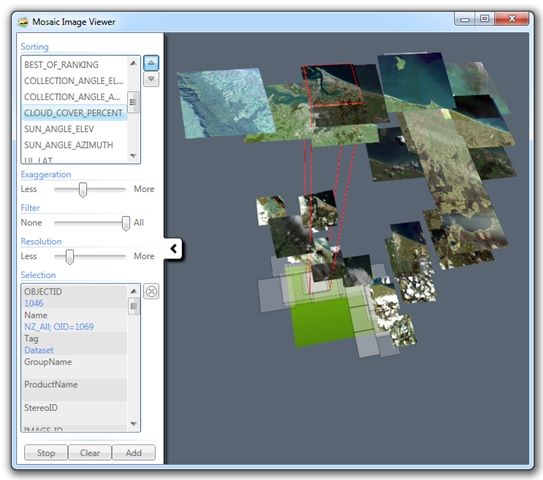
Task: Select the COLLECTION_ANGLE_EL... sorting entry
Action: pos(74,81)
